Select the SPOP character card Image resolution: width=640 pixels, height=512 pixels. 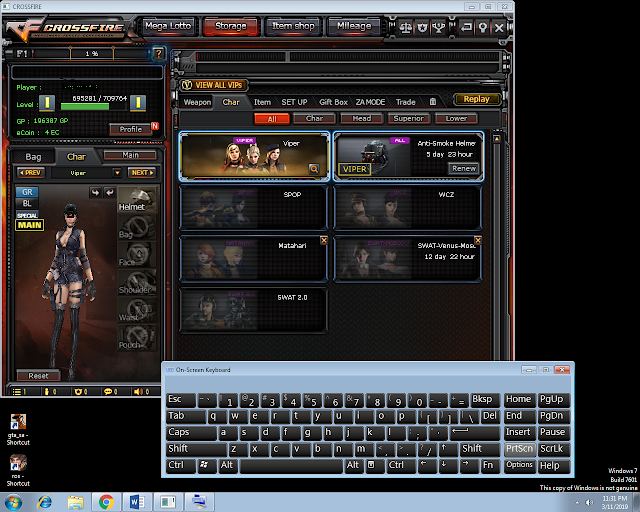coord(253,208)
